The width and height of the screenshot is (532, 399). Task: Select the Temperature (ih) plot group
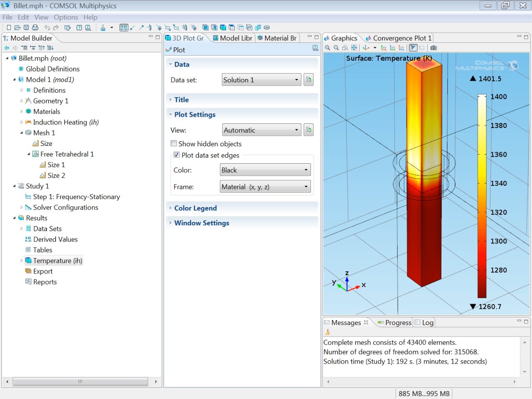click(54, 261)
